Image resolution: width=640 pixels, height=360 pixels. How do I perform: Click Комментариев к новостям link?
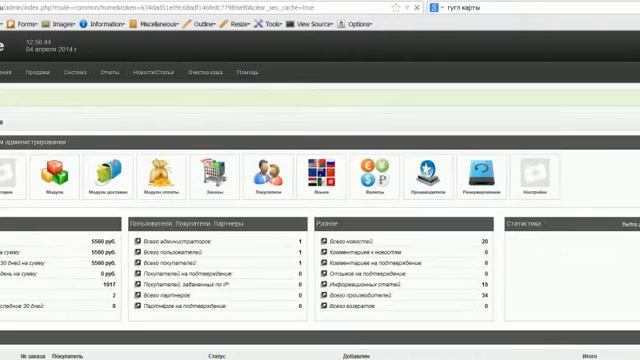[365, 252]
